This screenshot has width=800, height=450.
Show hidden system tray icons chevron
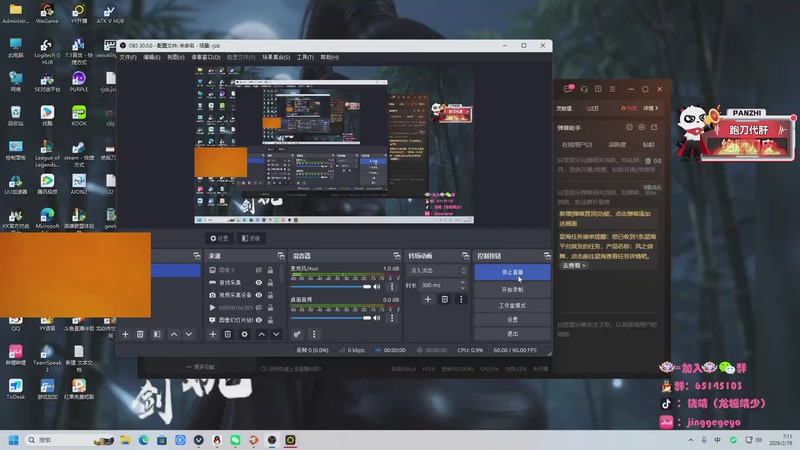click(x=690, y=440)
